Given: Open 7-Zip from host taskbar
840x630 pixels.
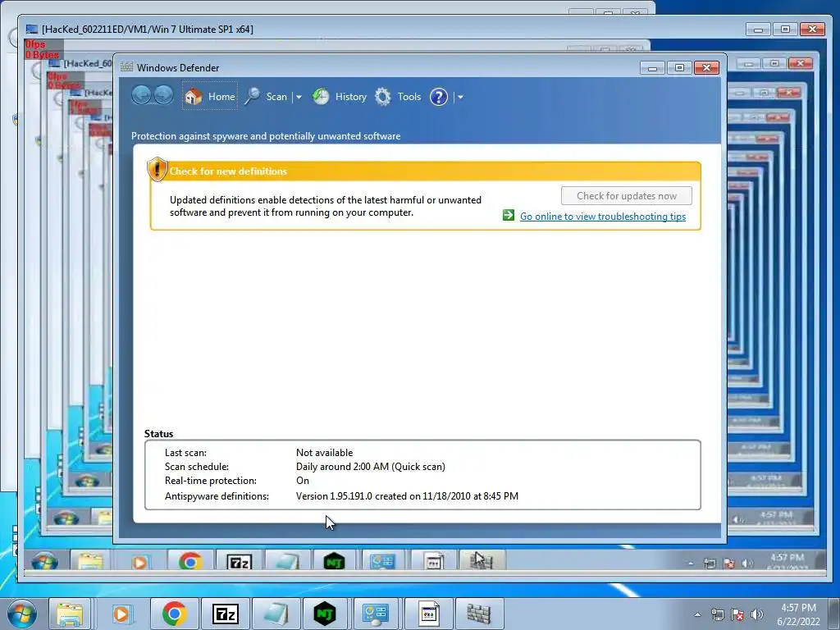Looking at the screenshot, I should coord(225,614).
